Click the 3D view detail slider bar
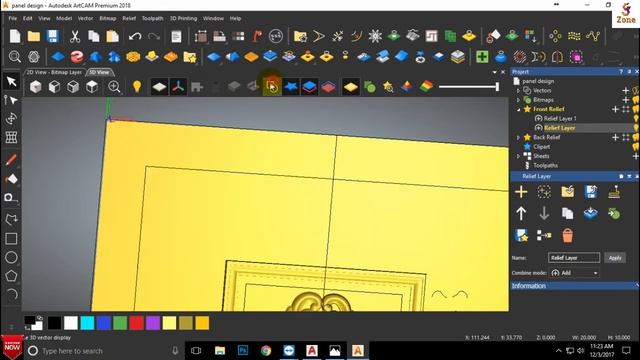 click(469, 87)
